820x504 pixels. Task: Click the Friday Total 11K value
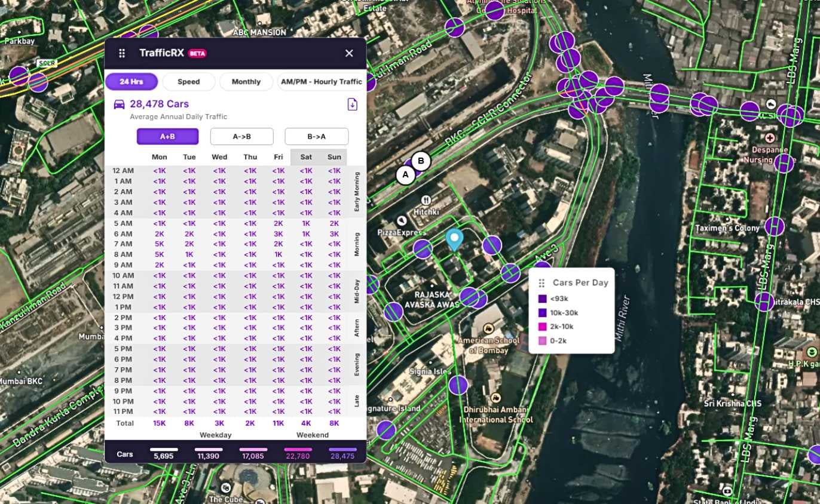pos(279,423)
